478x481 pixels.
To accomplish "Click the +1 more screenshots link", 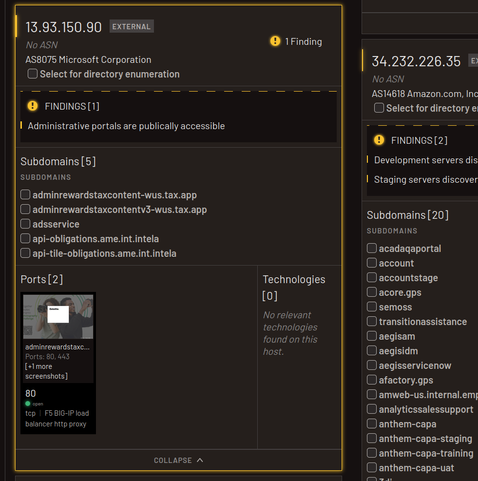I will click(47, 371).
